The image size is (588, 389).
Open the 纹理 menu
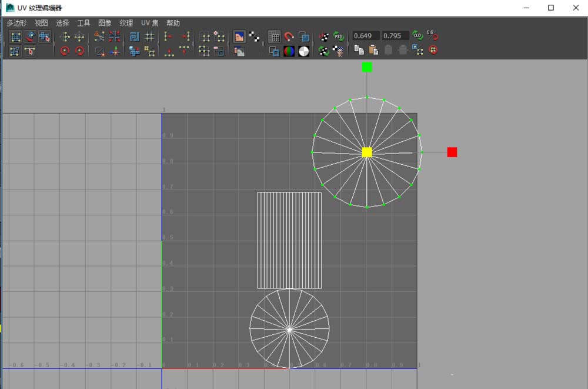click(126, 23)
